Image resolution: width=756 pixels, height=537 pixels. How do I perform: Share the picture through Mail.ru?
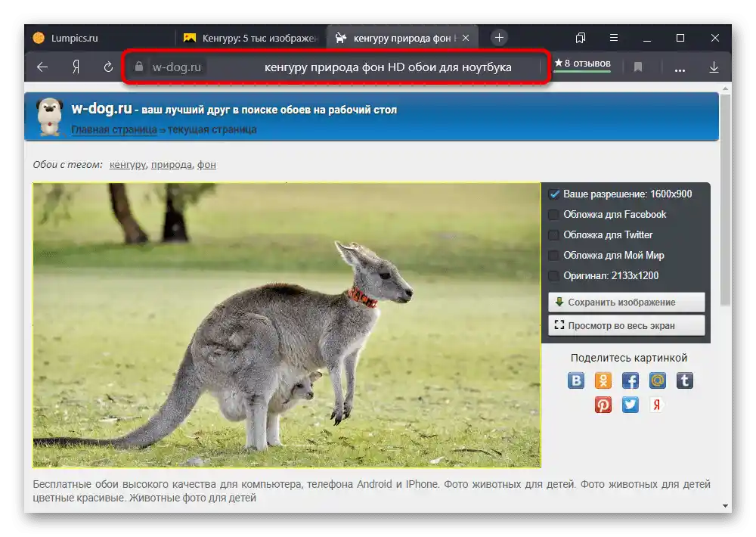click(x=657, y=380)
